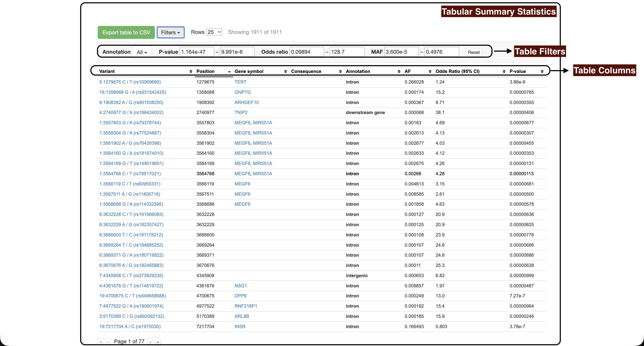The width and height of the screenshot is (644, 346).
Task: Reset the table filters
Action: (x=474, y=52)
